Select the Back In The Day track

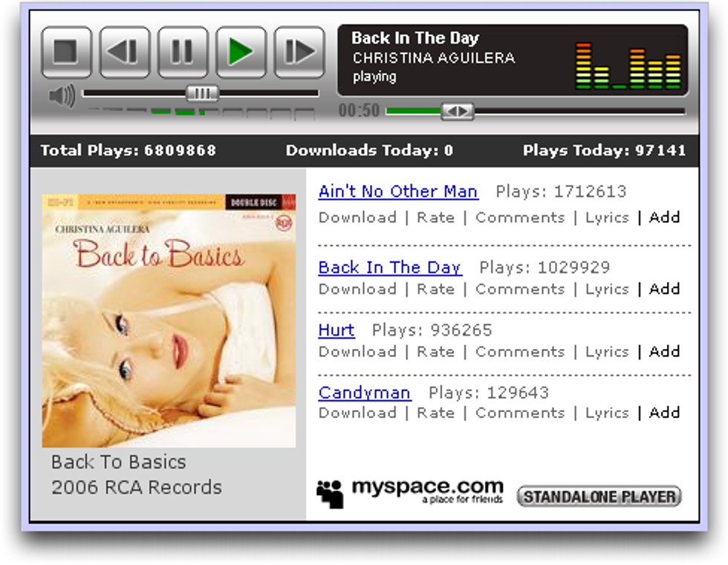(x=390, y=267)
